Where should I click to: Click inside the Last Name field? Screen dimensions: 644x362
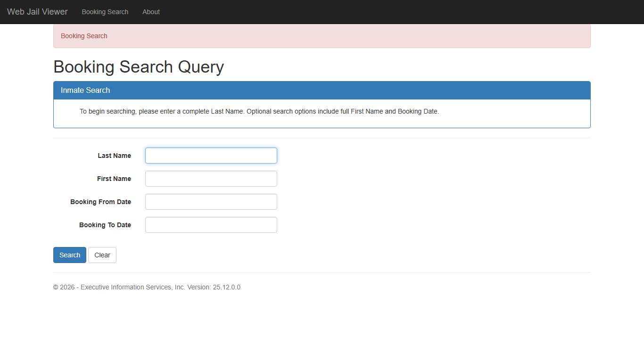[211, 156]
